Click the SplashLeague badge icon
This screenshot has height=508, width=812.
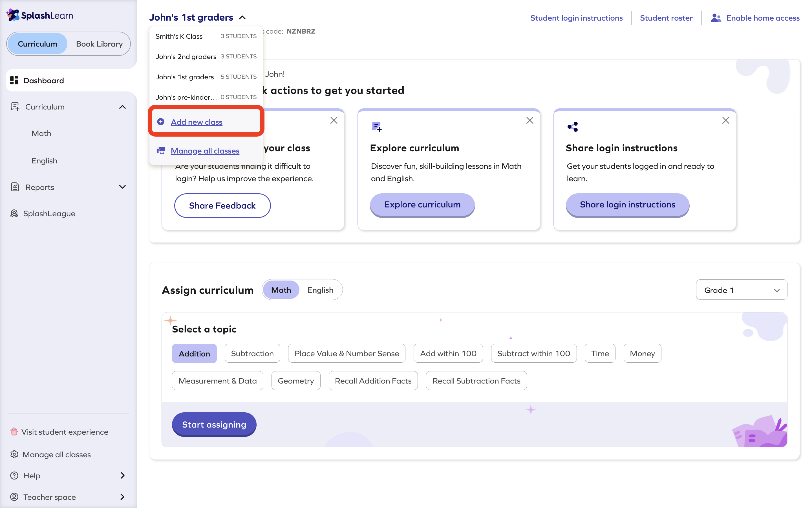click(x=14, y=213)
